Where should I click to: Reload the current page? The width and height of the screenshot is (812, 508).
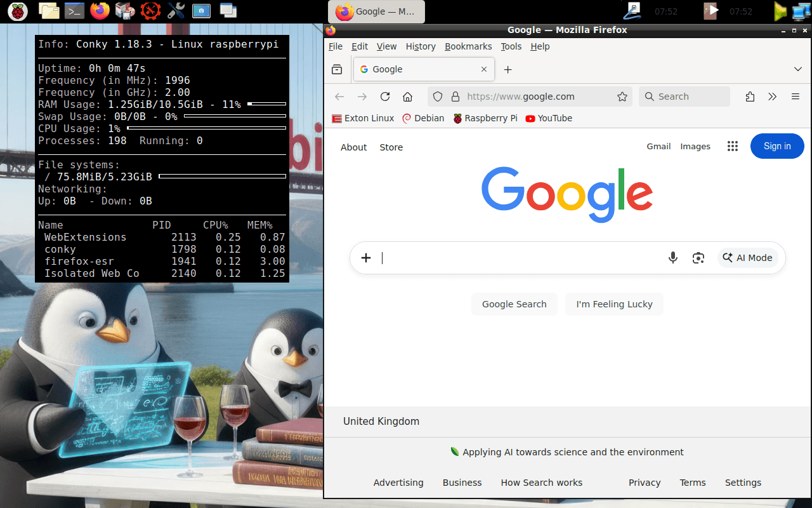pyautogui.click(x=385, y=97)
